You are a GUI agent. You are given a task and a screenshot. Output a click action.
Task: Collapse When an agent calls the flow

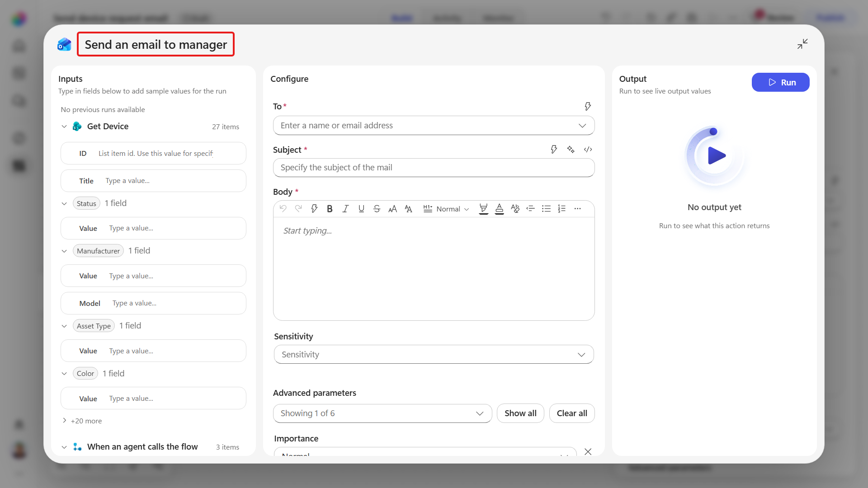(x=64, y=447)
